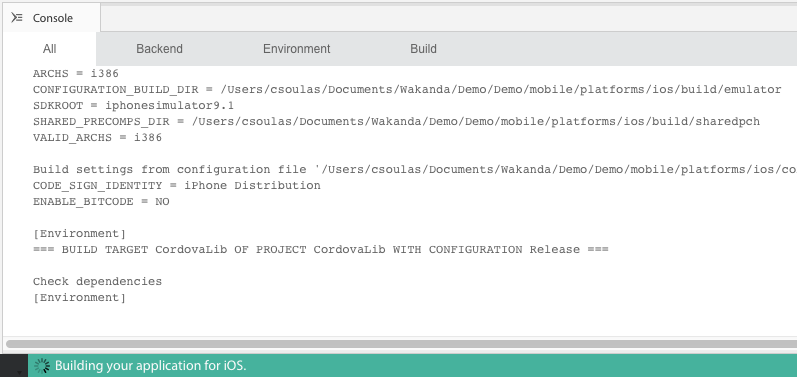Viewport: 797px width, 377px height.
Task: Click 'Build settings from configuration file' line
Action: point(415,170)
